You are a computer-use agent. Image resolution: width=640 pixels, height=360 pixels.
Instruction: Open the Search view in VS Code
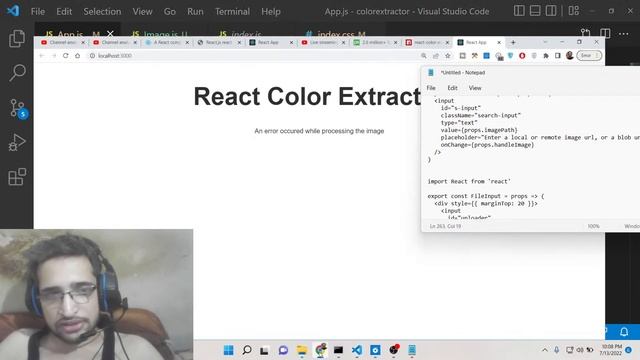coord(17,73)
